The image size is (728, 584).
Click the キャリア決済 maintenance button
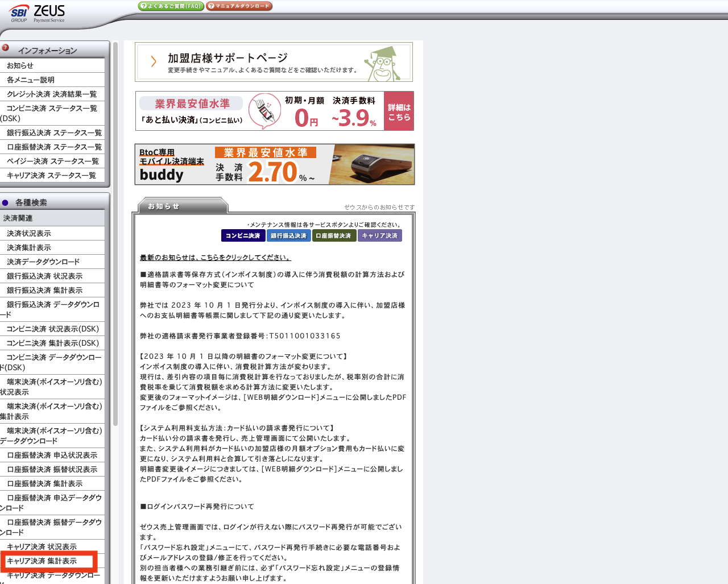coord(379,235)
